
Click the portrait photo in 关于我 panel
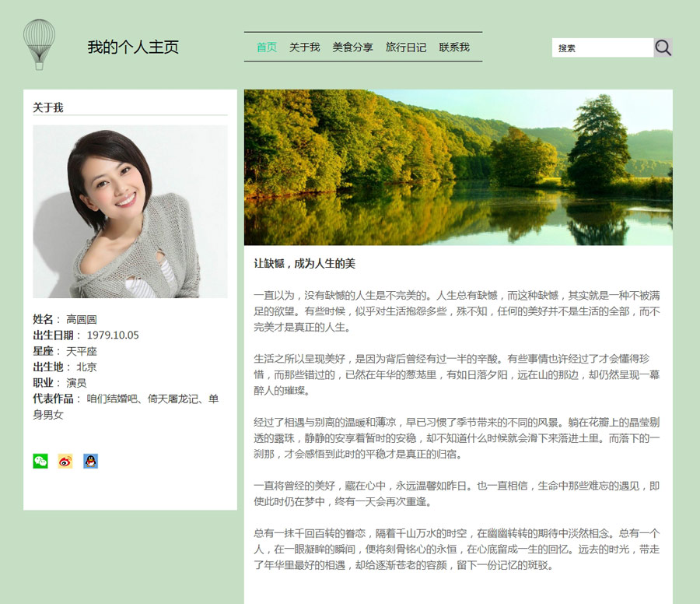(130, 211)
